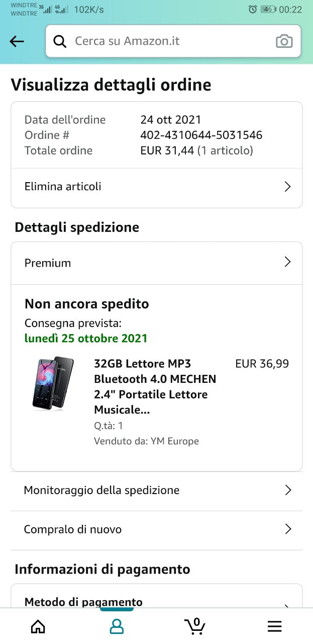Expand the Elimina articoli chevron

pos(287,187)
